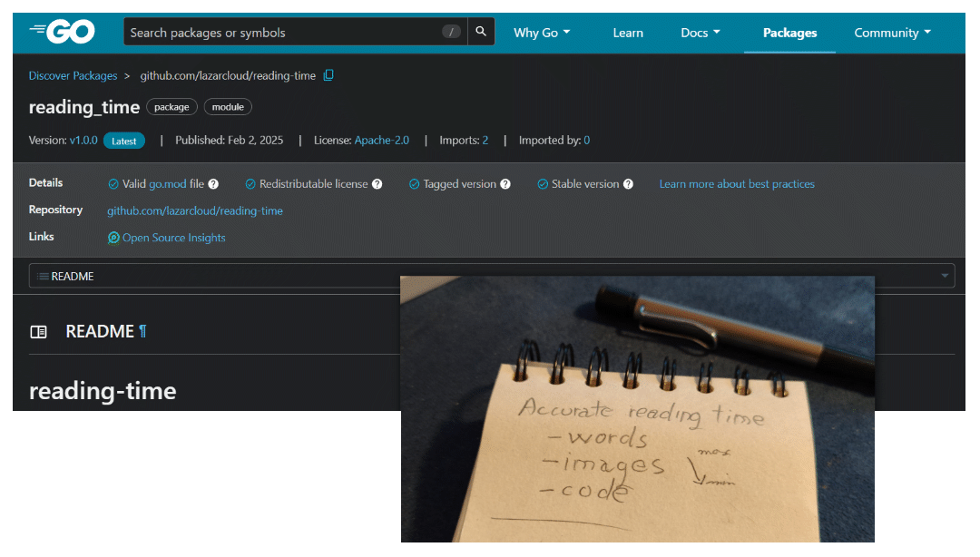Screen dimensions: 980x557
Task: Open the Open Source Insights link icon
Action: click(x=113, y=238)
